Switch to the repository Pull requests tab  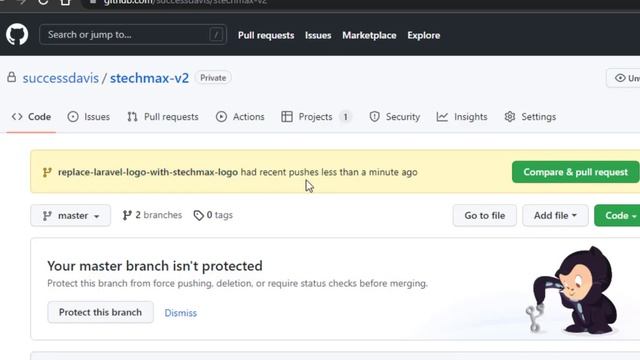click(163, 117)
